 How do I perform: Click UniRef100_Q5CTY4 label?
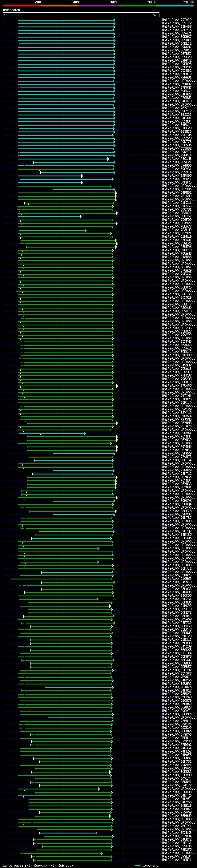coord(177,826)
